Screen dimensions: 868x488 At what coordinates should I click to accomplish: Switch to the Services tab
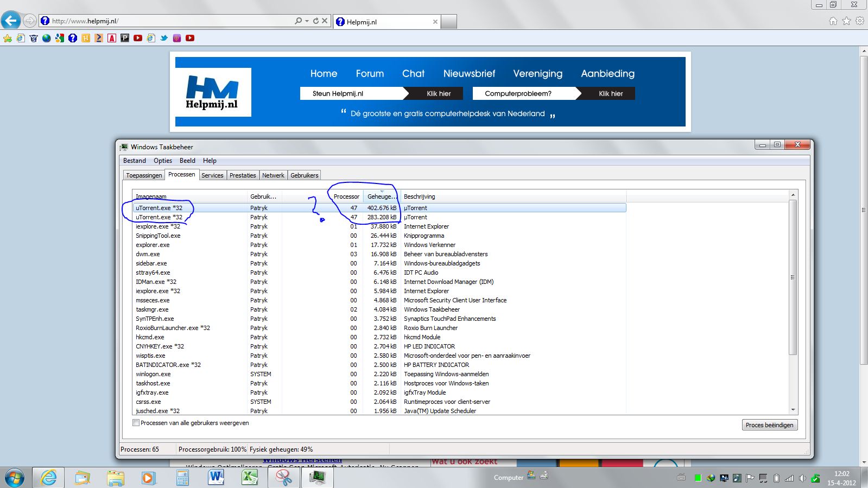click(212, 175)
